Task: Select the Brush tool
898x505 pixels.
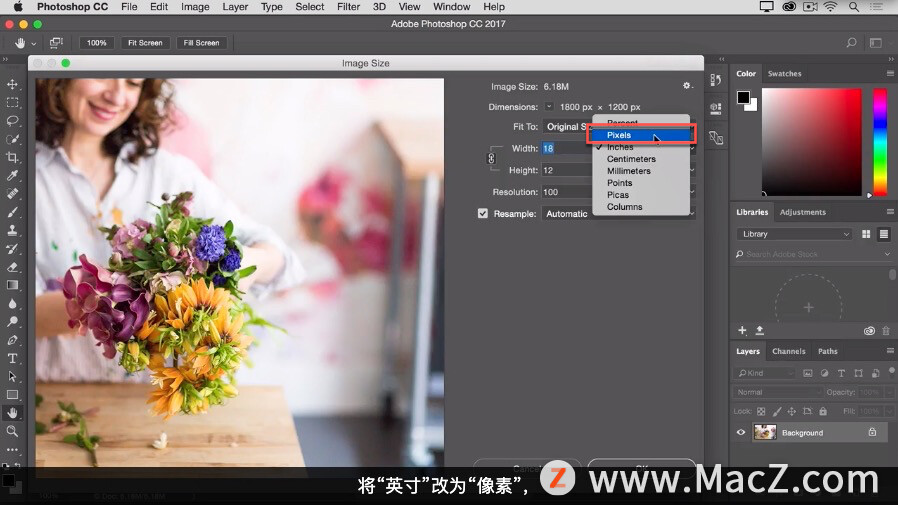Action: click(12, 212)
